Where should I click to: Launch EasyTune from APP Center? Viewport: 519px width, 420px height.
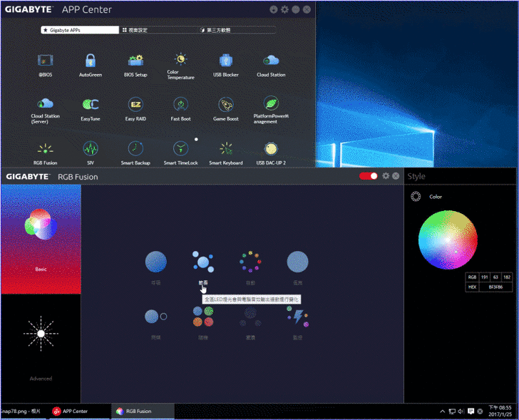(x=91, y=106)
